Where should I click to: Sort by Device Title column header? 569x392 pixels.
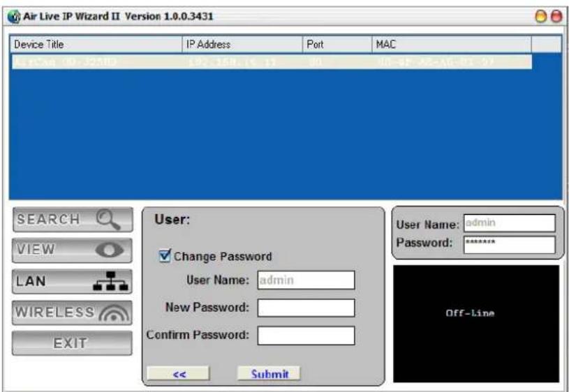click(x=96, y=44)
